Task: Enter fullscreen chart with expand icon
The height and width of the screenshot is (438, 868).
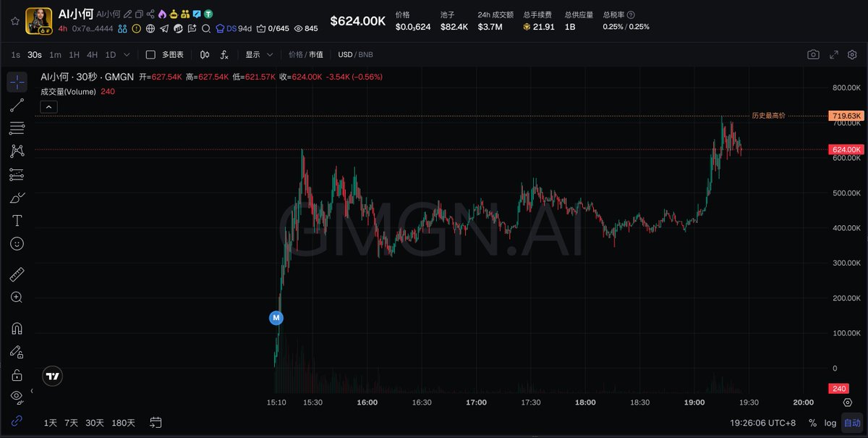Action: [833, 55]
